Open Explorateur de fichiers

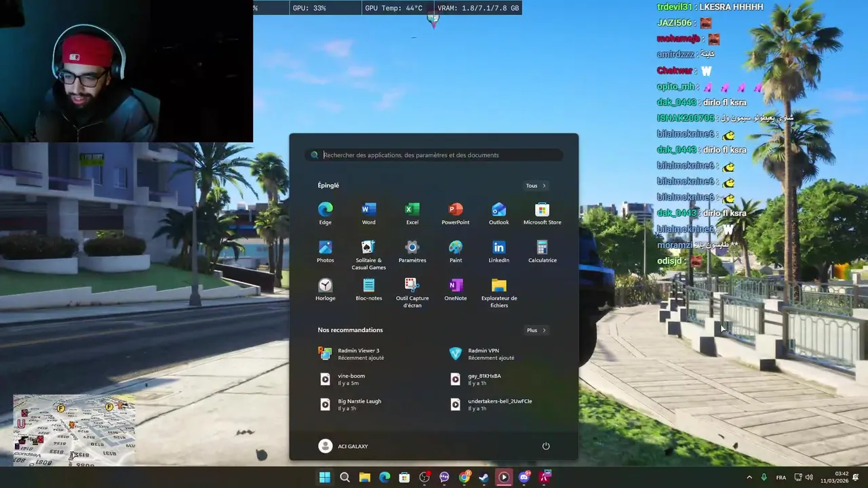click(499, 293)
